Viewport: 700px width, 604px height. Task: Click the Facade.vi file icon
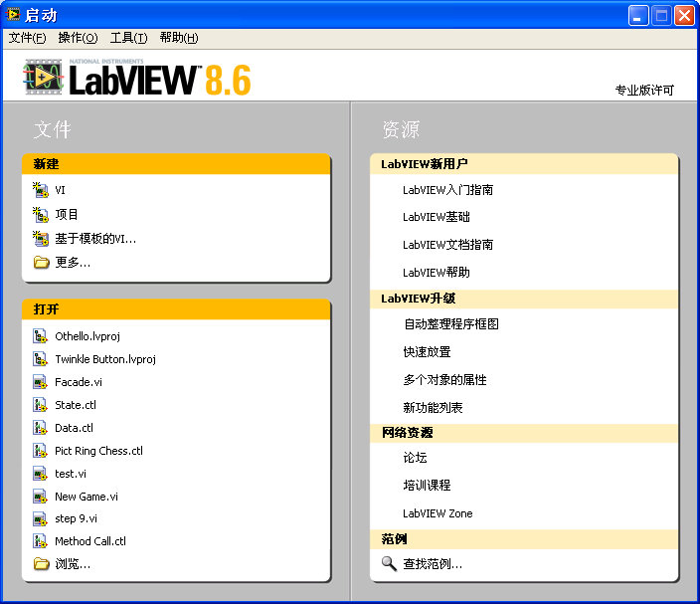(41, 382)
